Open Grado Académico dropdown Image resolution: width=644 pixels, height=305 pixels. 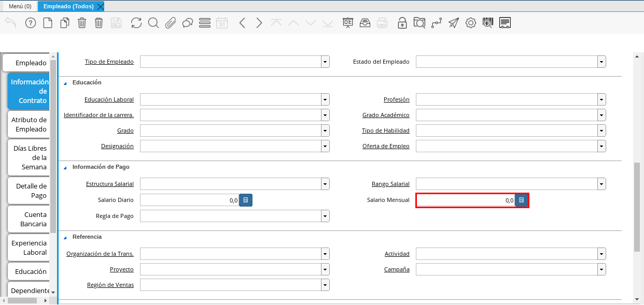click(x=601, y=115)
